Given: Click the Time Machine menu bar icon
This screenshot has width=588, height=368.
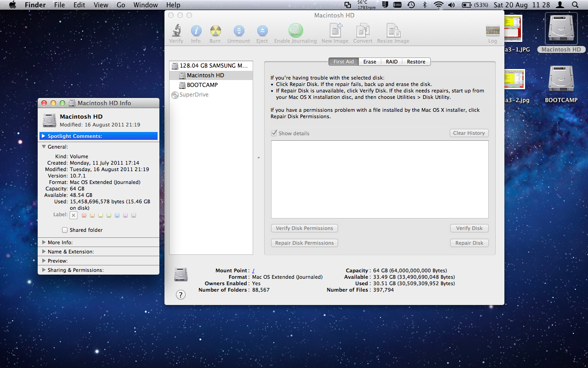Looking at the screenshot, I should point(411,5).
